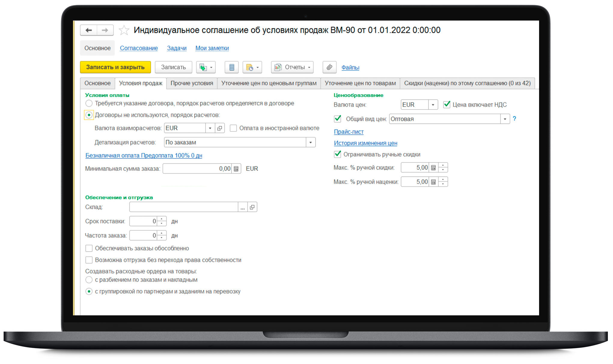Click the Частота заказа value field

[143, 235]
